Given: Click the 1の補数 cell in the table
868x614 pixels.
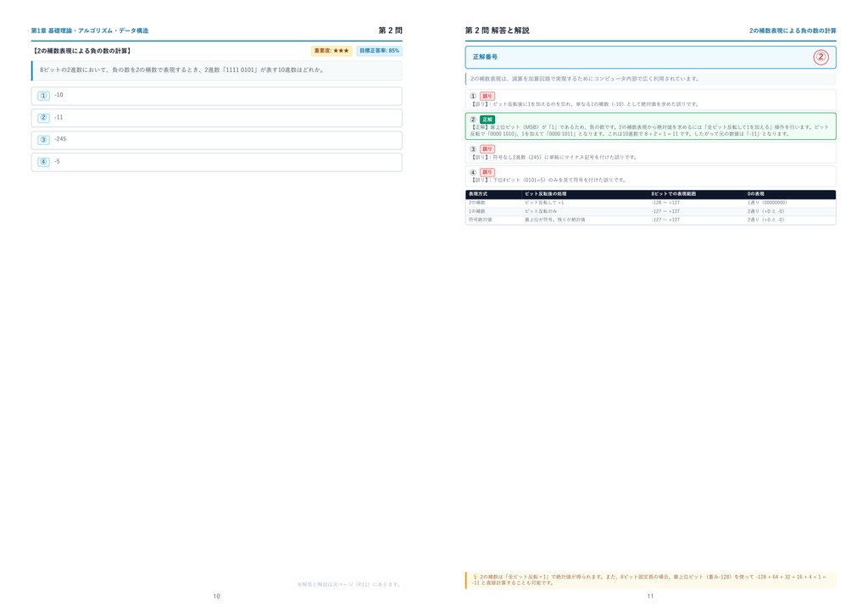Looking at the screenshot, I should [476, 211].
